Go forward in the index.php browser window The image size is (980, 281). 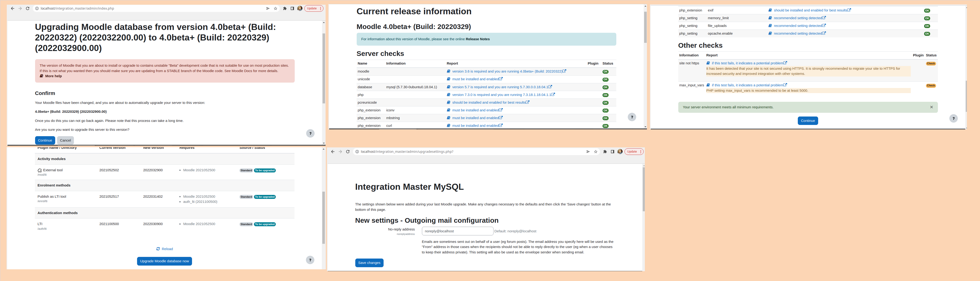coord(20,8)
